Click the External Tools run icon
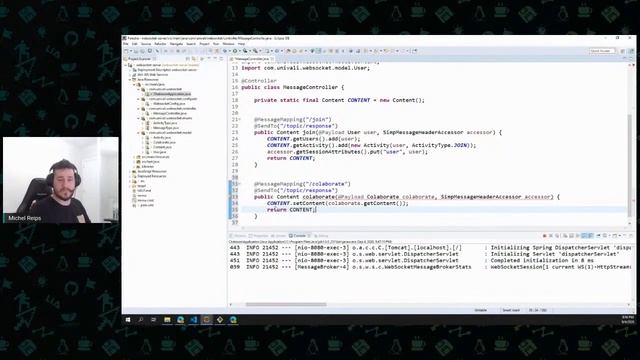This screenshot has height=360, width=640. pos(255,51)
